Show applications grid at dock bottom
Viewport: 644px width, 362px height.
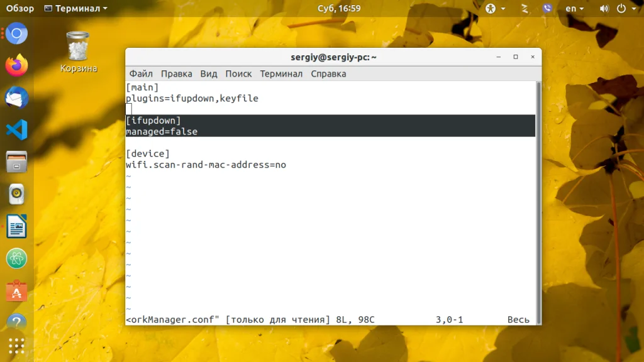tap(16, 346)
